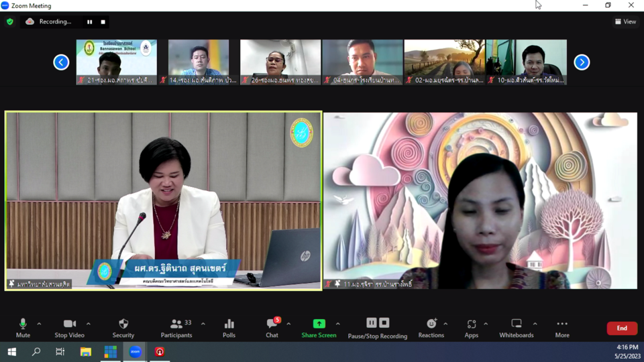Stop recording via top square button

click(x=103, y=21)
